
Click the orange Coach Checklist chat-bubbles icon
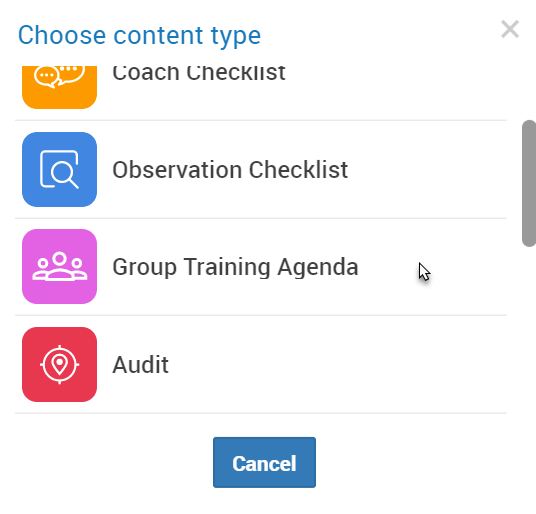coord(59,87)
